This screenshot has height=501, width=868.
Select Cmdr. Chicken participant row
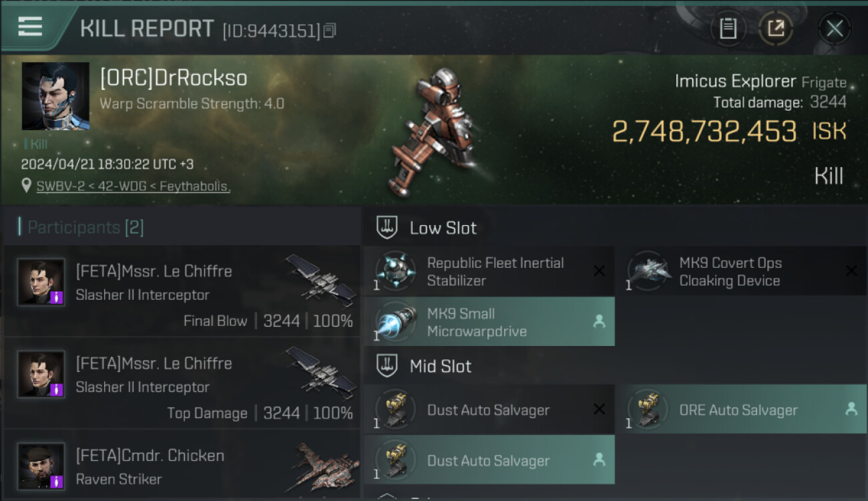click(x=182, y=466)
